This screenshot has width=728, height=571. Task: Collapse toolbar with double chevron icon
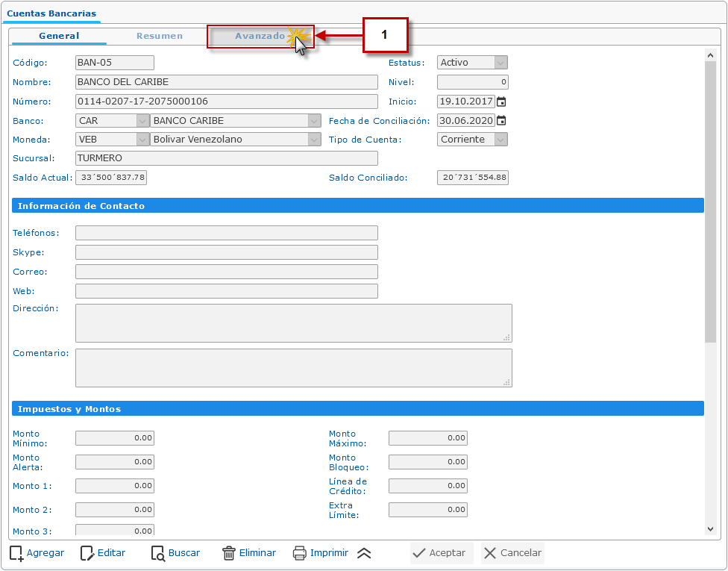[x=364, y=553]
